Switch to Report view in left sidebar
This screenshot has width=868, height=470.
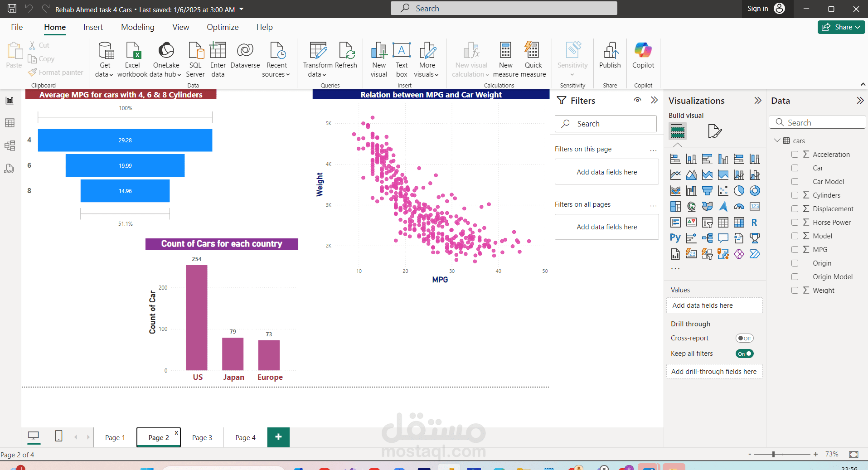[10, 101]
